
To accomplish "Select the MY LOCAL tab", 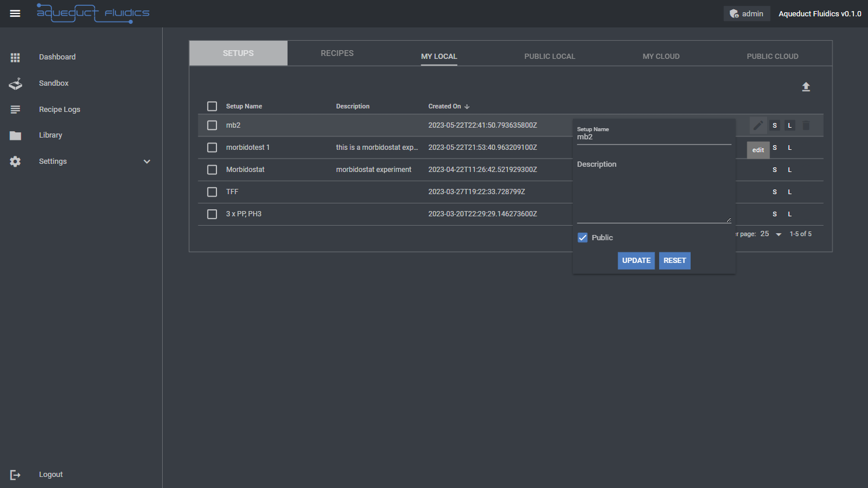I will click(439, 57).
